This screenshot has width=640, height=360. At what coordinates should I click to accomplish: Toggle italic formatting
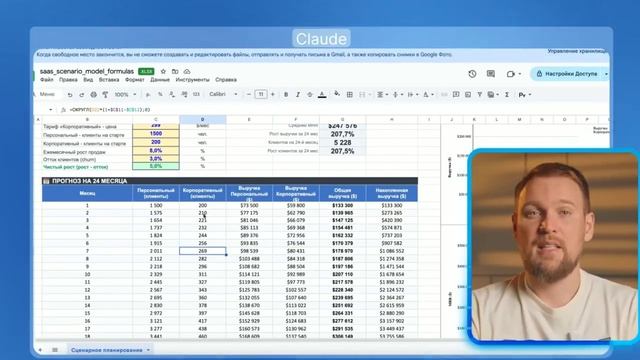coord(298,95)
